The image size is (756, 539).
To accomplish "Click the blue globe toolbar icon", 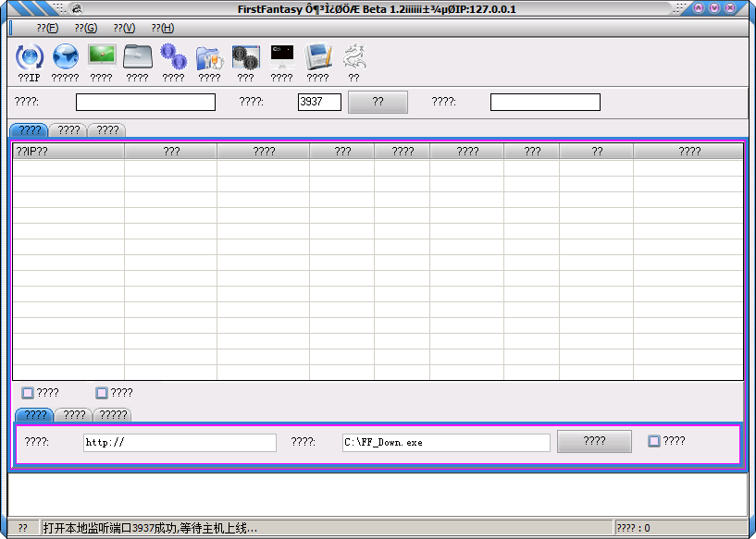I will click(x=66, y=57).
